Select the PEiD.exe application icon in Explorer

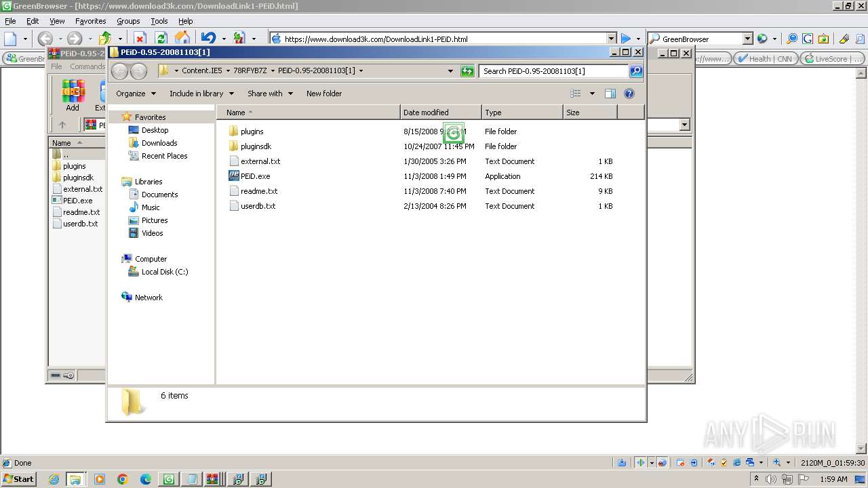click(234, 176)
